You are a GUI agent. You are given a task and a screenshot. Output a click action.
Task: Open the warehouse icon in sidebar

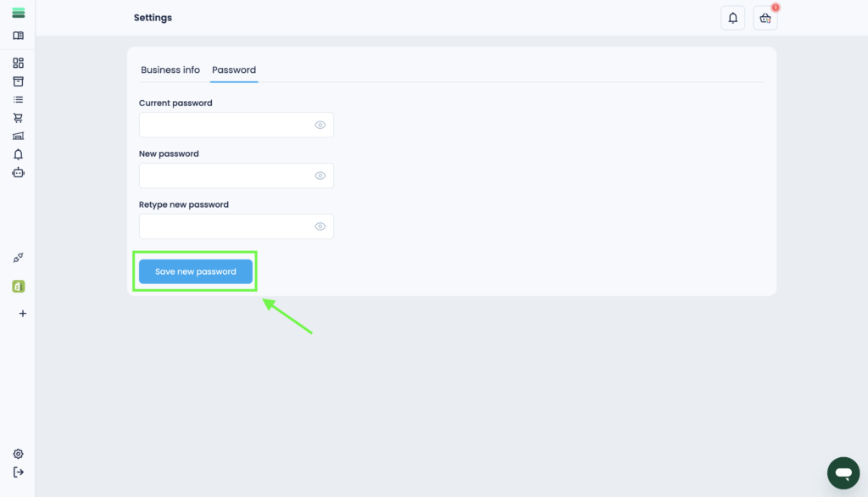tap(18, 136)
